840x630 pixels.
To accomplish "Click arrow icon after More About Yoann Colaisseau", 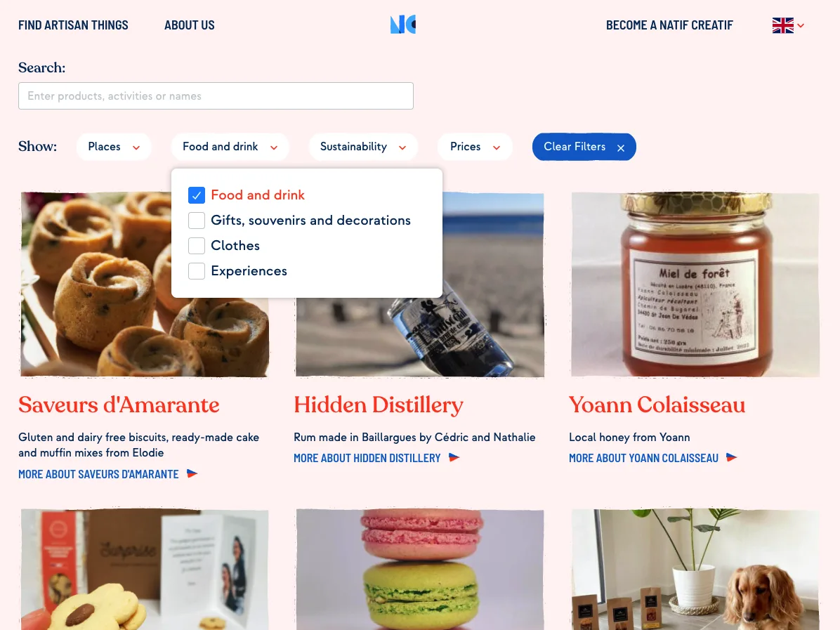I will click(731, 457).
